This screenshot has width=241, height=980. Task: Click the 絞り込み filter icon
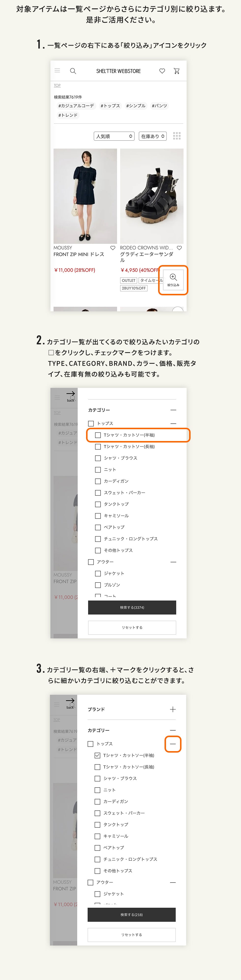tap(173, 280)
